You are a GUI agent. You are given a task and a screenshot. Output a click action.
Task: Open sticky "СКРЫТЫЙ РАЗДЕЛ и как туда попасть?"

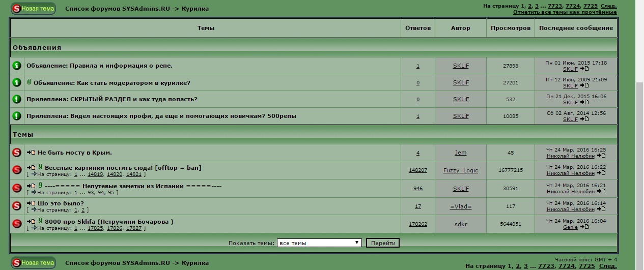click(x=133, y=99)
